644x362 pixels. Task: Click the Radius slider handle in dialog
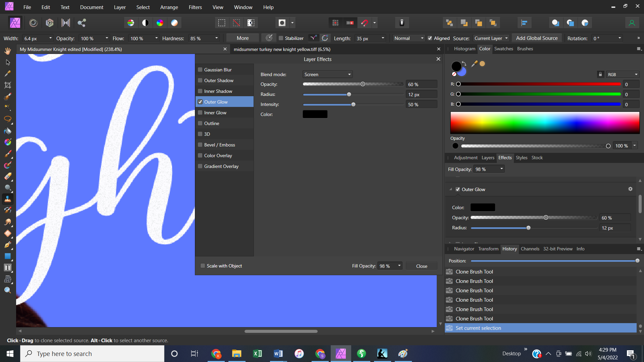pos(349,95)
